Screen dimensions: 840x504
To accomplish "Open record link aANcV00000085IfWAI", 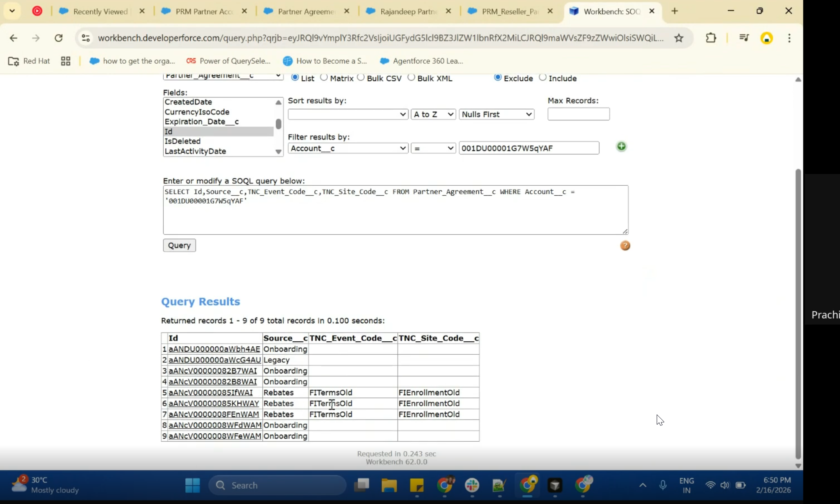I will pyautogui.click(x=211, y=392).
